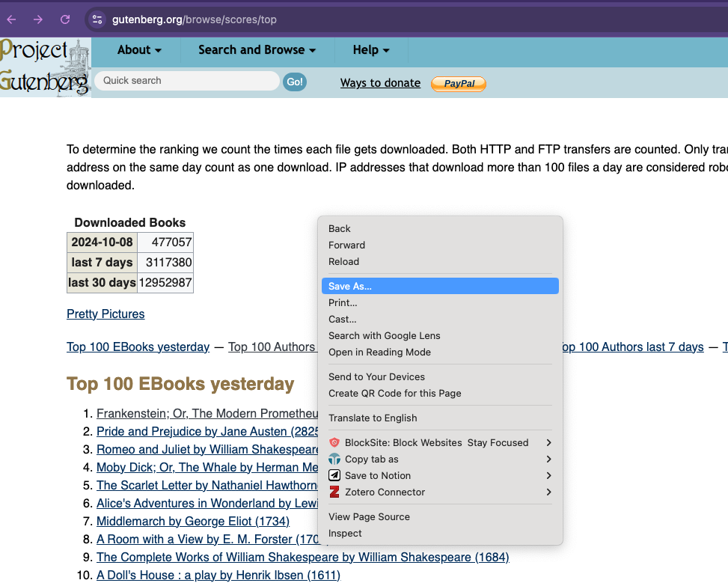Select Inspect from the context menu
Screen dimensions: 728x586
(345, 534)
